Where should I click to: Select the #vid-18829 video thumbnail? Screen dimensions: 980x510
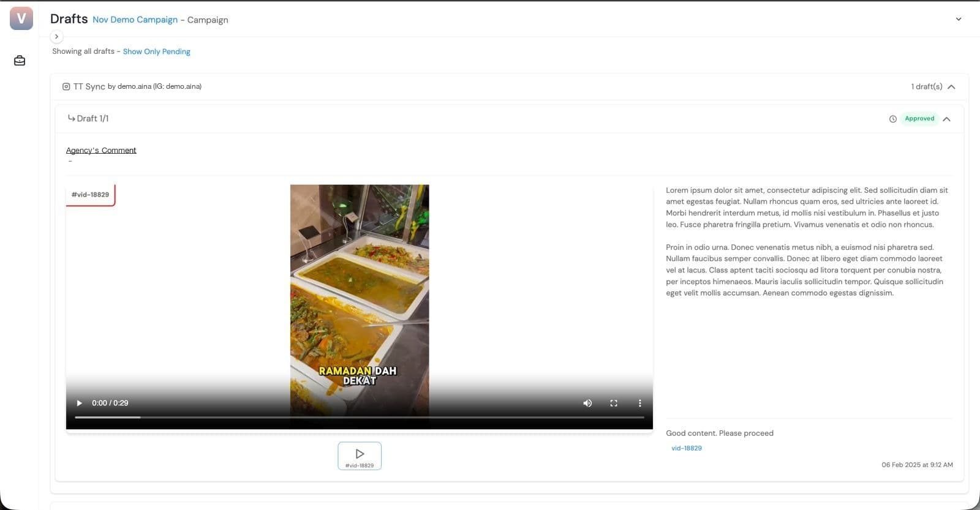pyautogui.click(x=360, y=456)
